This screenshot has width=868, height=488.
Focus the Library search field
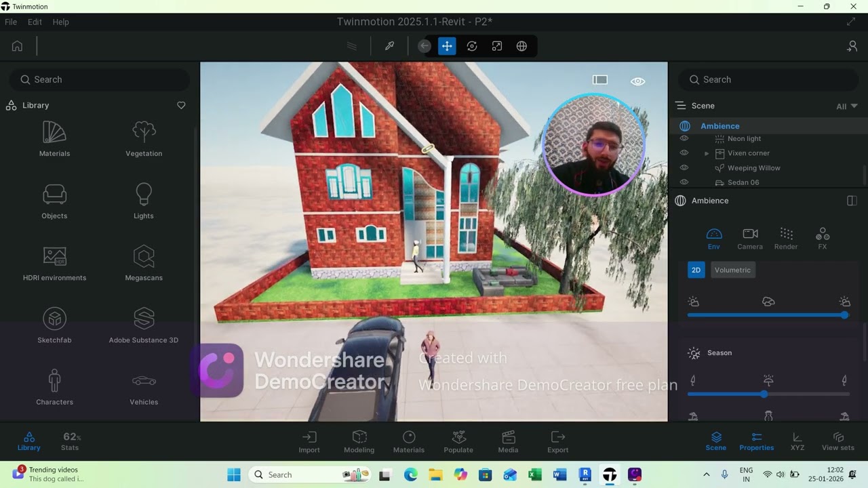100,79
